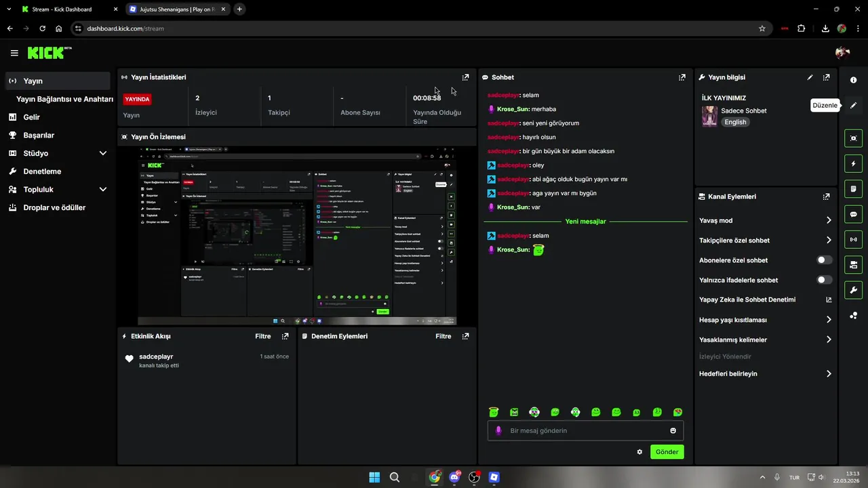The width and height of the screenshot is (868, 488).
Task: Pop out the Yayın İstatistikleri panel
Action: coord(465,77)
